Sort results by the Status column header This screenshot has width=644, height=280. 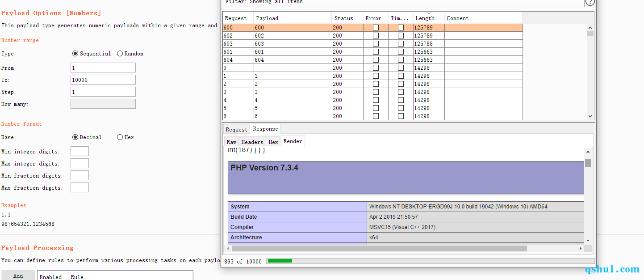(347, 18)
